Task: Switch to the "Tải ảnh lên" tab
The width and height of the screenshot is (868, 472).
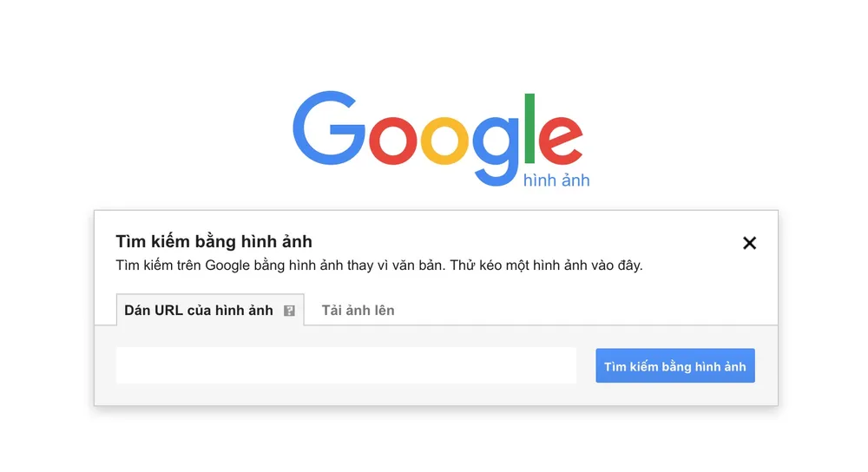Action: tap(358, 311)
